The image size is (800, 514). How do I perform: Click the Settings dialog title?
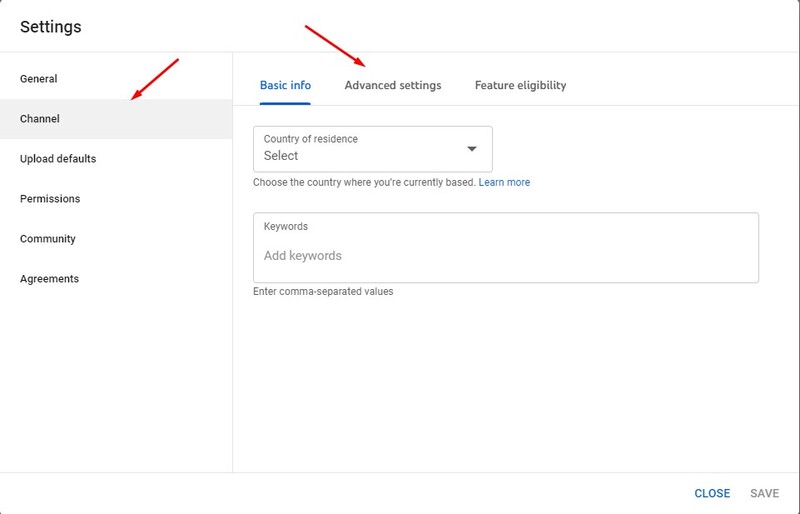point(51,26)
